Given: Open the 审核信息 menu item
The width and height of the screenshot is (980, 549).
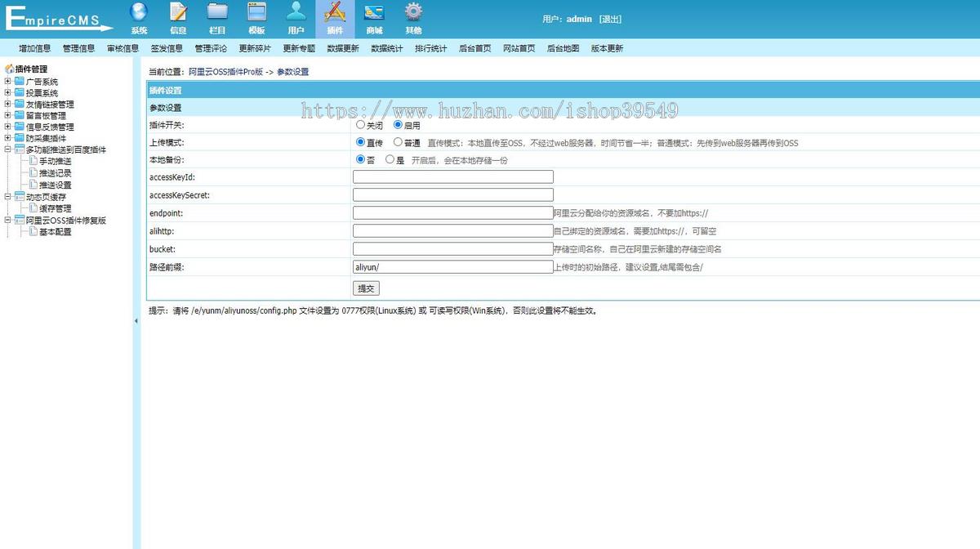Looking at the screenshot, I should (122, 48).
